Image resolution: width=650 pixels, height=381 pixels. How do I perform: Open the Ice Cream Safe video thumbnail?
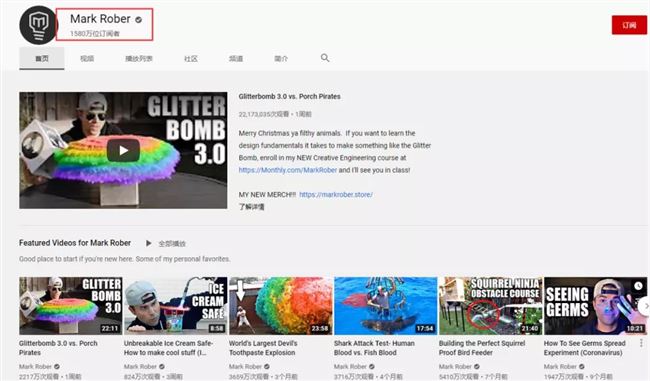pyautogui.click(x=176, y=306)
